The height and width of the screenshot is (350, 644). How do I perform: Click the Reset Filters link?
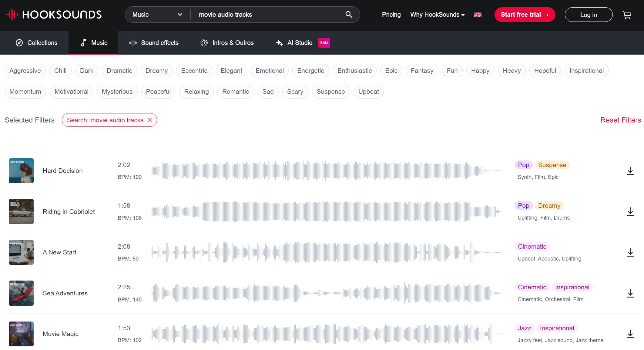pos(620,120)
